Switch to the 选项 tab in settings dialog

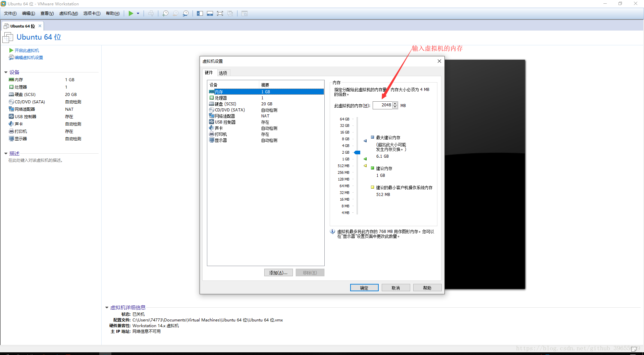pos(223,73)
